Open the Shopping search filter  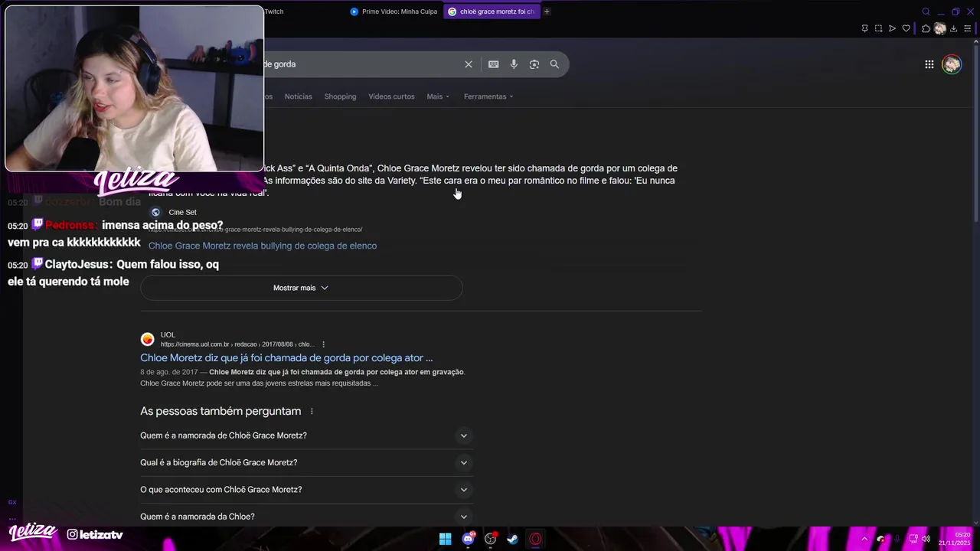(x=340, y=96)
